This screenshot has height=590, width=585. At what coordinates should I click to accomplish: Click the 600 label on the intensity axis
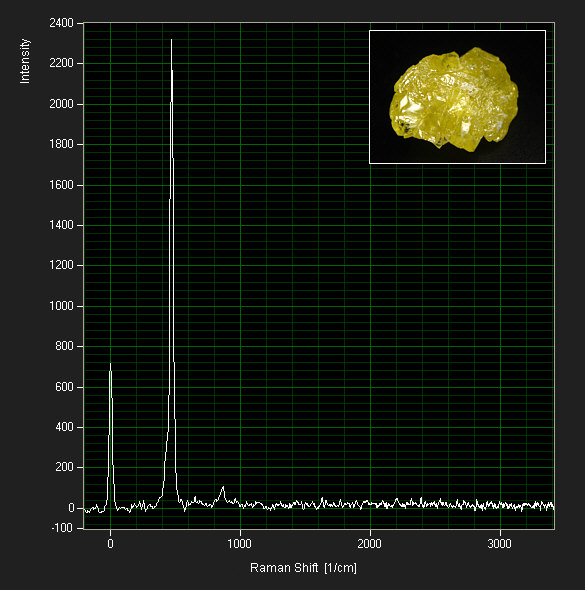pos(64,387)
